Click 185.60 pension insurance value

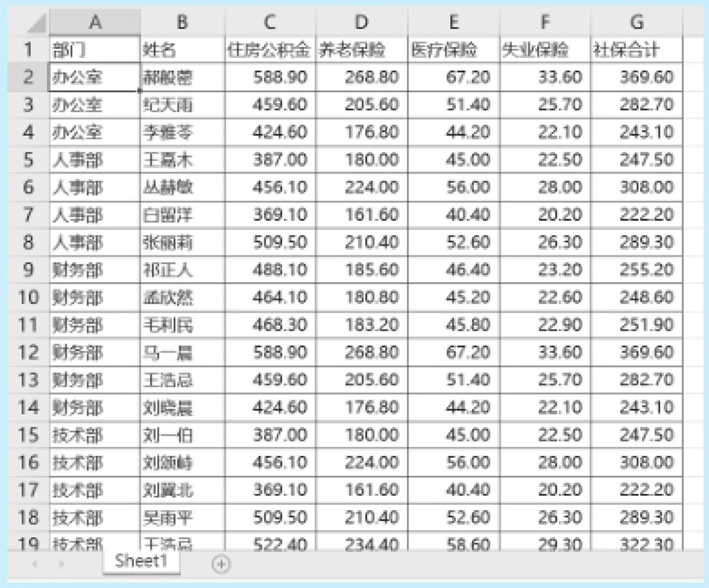362,270
